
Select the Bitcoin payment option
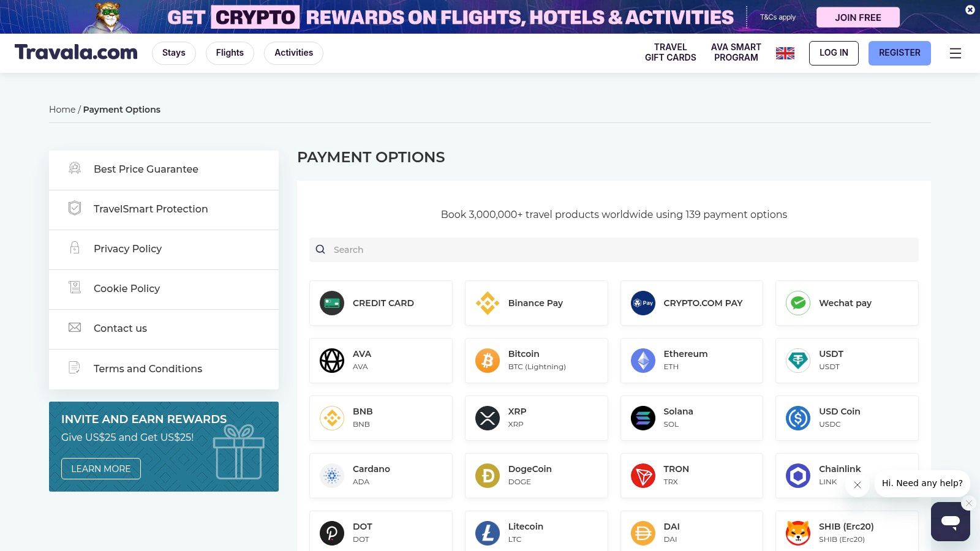[x=536, y=360]
